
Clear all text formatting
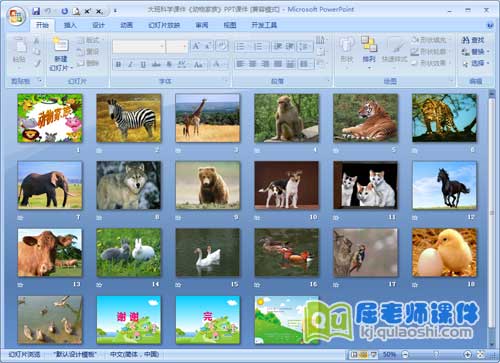point(222,46)
